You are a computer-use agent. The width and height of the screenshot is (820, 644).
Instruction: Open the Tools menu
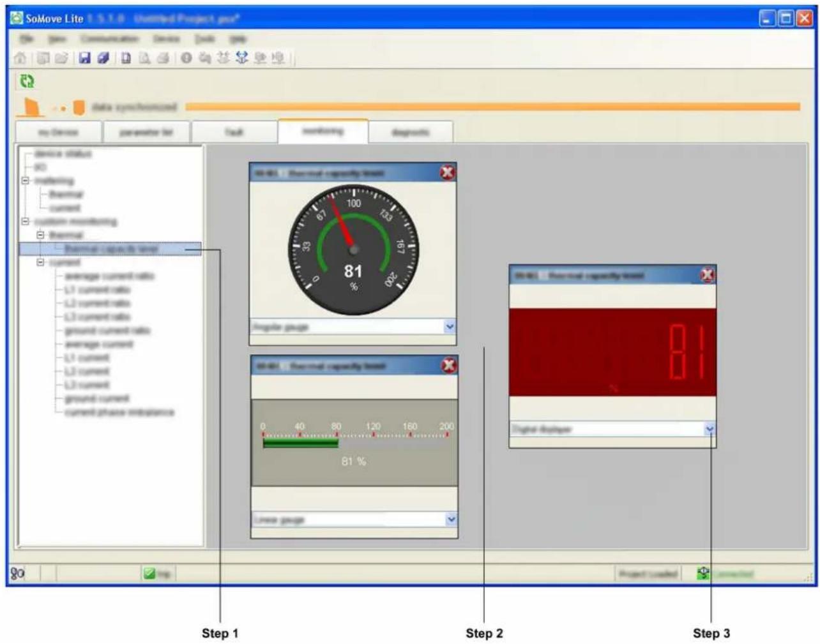[205, 39]
